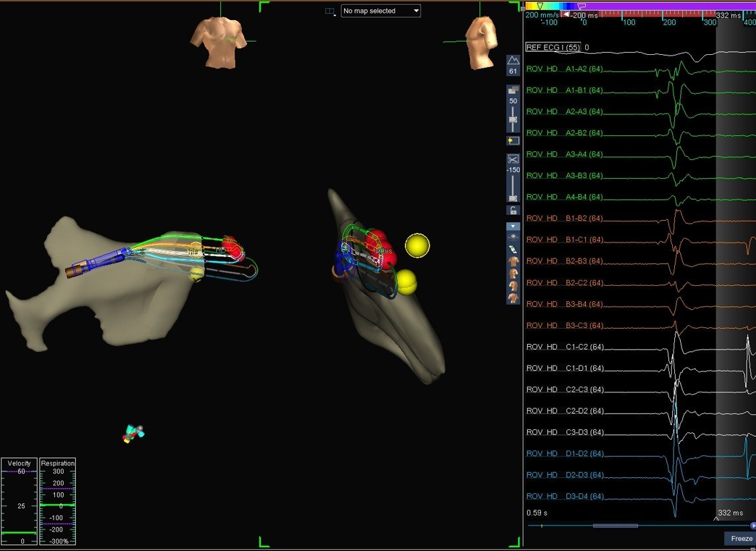Select the ROV HD B2-C2 (64) channel
Screen dimensions: 756x551
pos(564,283)
